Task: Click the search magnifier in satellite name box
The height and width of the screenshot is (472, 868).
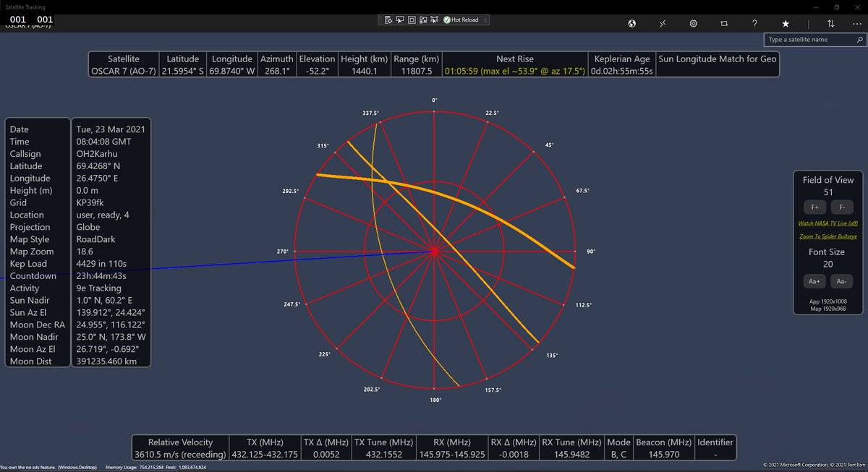Action: pyautogui.click(x=859, y=40)
